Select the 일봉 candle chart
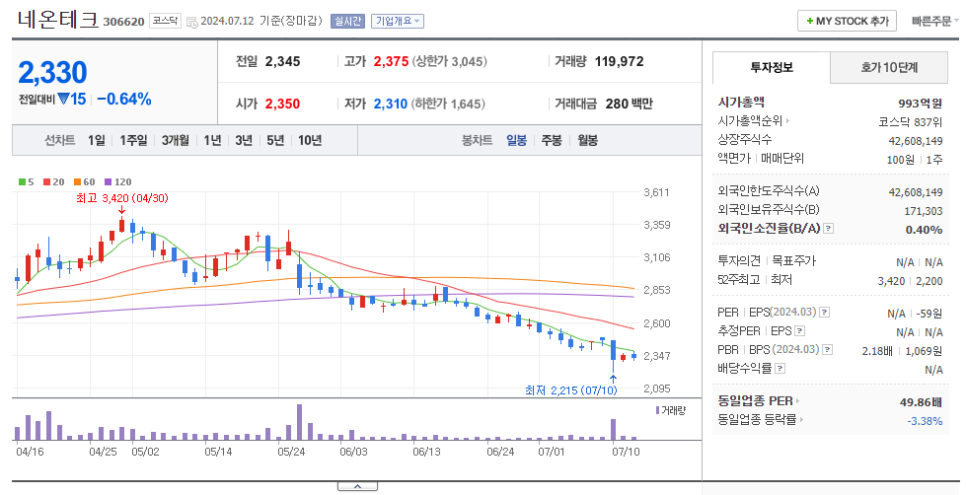The width and height of the screenshot is (966, 495). pyautogui.click(x=516, y=141)
